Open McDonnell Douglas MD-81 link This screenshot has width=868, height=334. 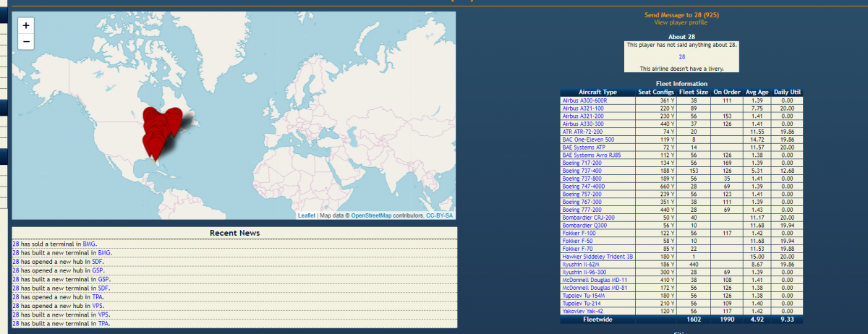coord(595,288)
